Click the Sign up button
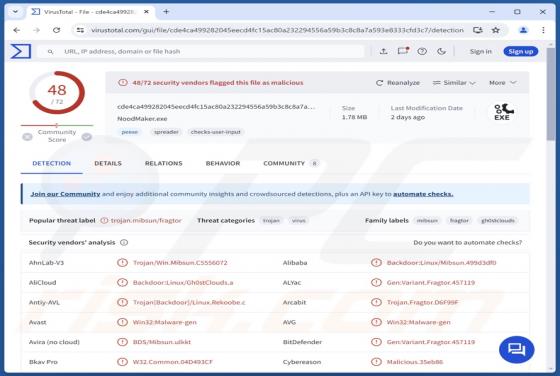The image size is (560, 376). coord(521,52)
